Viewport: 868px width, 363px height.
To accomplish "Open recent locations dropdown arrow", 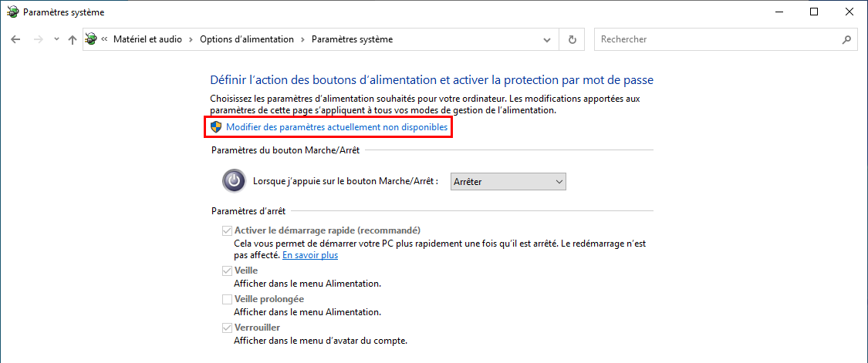I will 56,40.
